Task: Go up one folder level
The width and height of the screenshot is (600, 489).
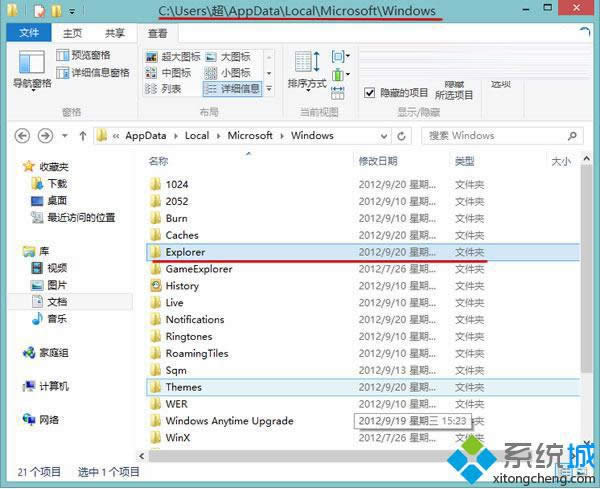Action: click(83, 136)
